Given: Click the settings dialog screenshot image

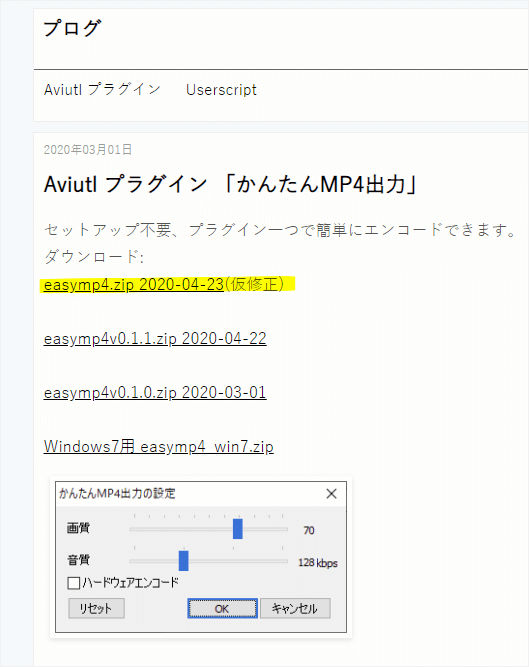Looking at the screenshot, I should click(x=201, y=557).
